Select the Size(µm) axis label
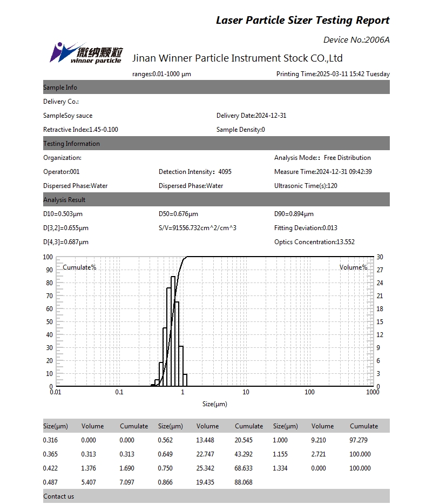The height and width of the screenshot is (504, 433). coord(214,403)
